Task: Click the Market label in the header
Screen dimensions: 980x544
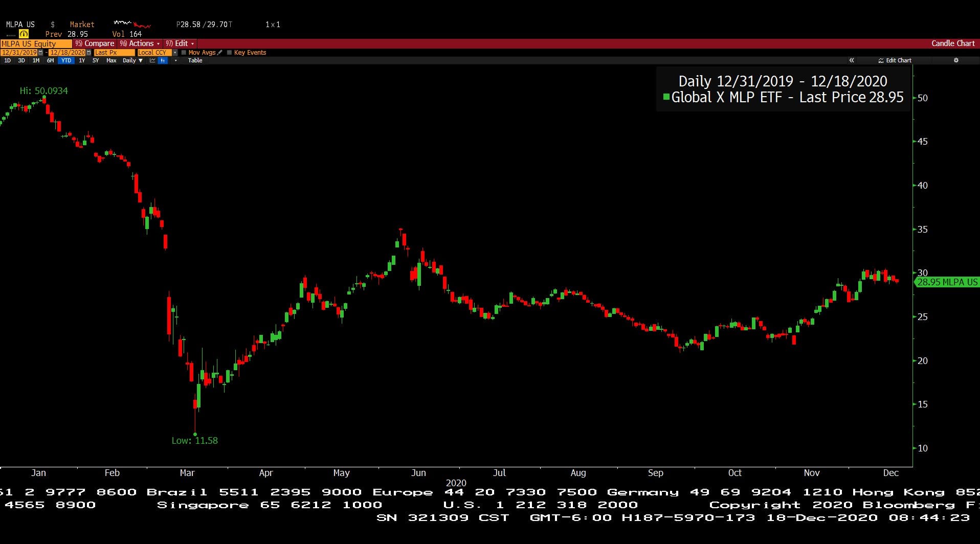Action: point(82,24)
